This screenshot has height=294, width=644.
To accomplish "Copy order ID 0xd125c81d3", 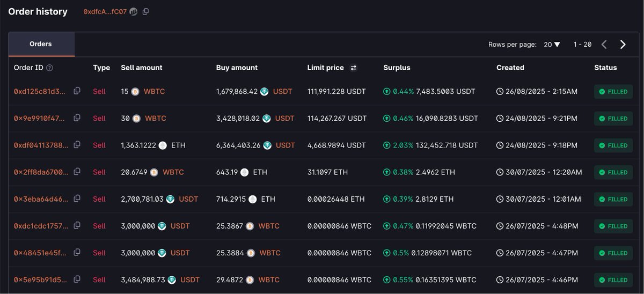I will point(77,91).
